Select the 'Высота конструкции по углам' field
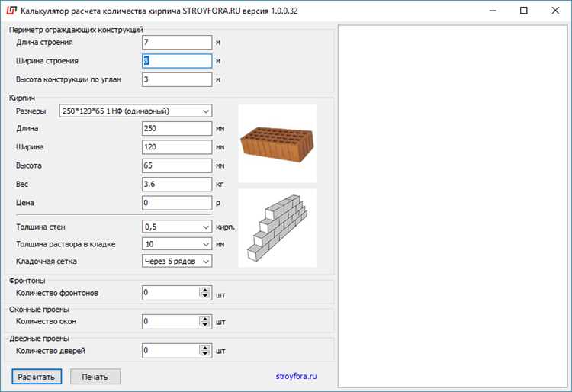The image size is (572, 392). tap(176, 79)
